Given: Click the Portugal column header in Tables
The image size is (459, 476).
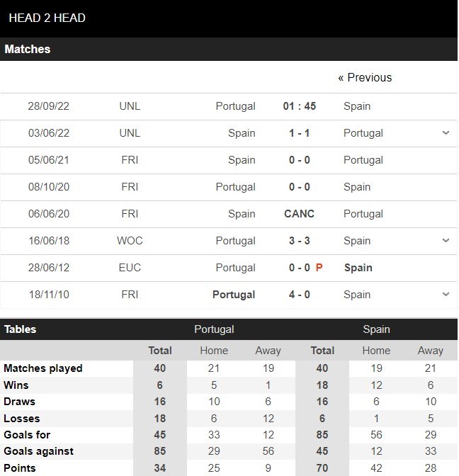Looking at the screenshot, I should point(214,329).
